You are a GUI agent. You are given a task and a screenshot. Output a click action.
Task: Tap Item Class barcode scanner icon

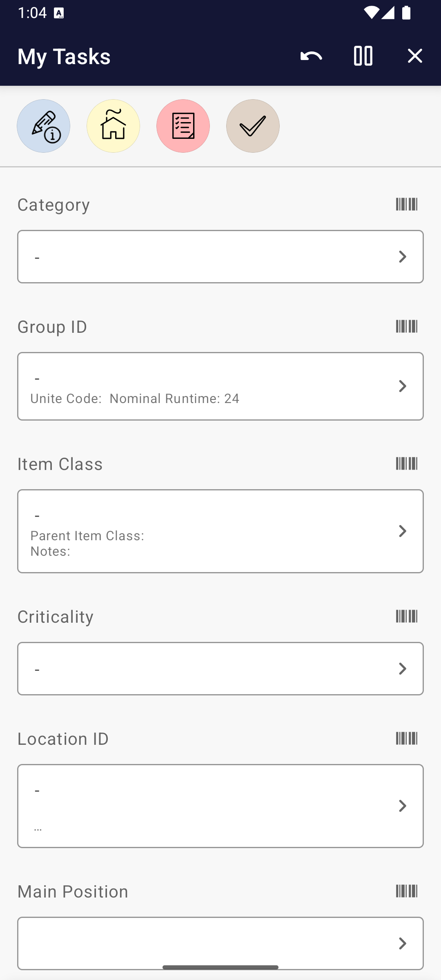407,463
